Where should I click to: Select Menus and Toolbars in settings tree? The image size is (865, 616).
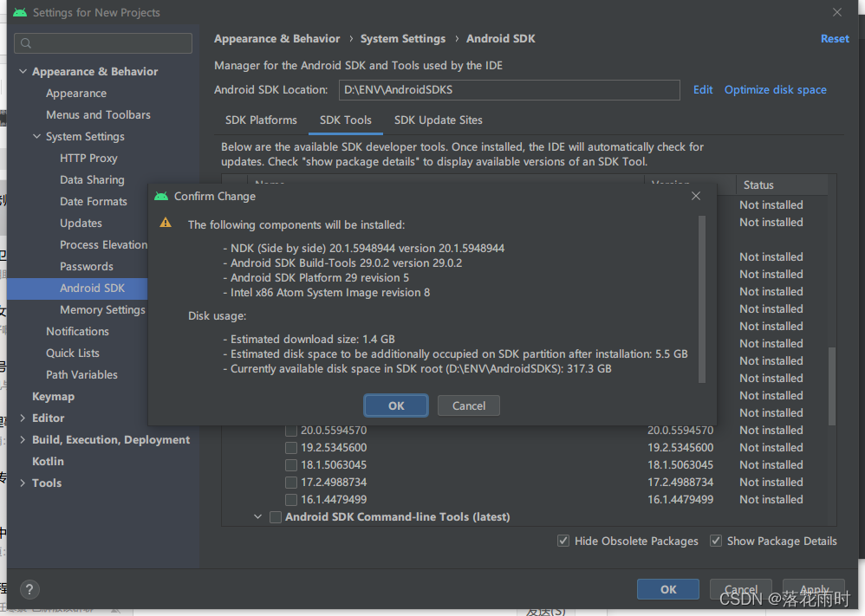98,114
